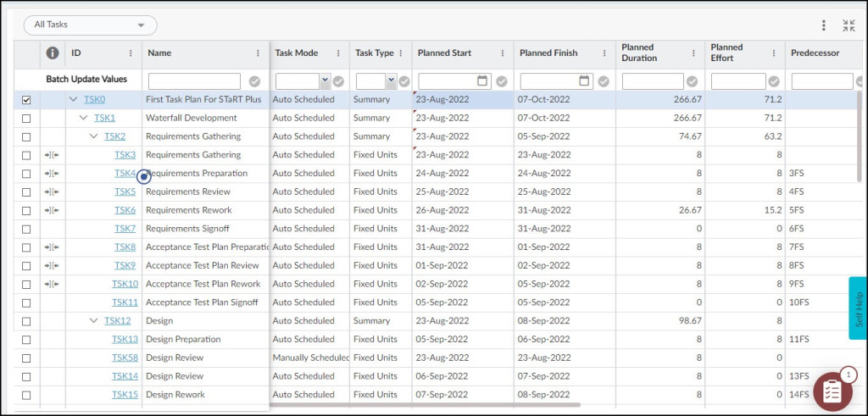Open Planned Effort column options menu

tap(774, 53)
